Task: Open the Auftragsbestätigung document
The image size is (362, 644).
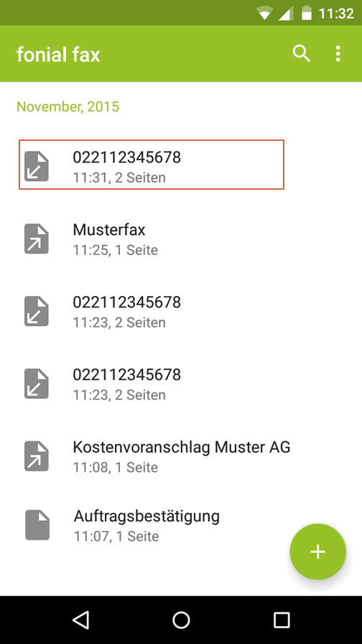Action: [x=181, y=525]
